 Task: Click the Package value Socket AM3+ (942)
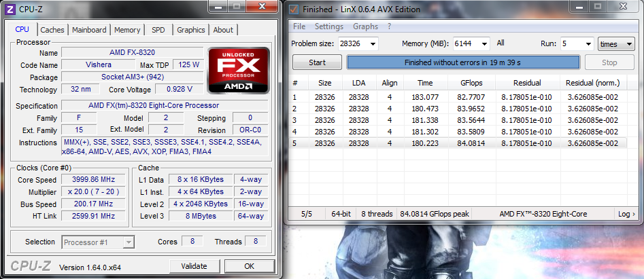click(x=132, y=77)
